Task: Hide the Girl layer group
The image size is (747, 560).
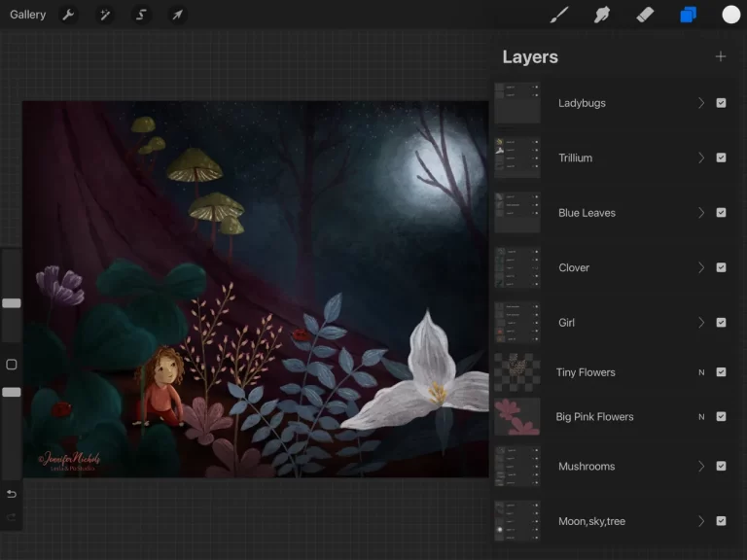Action: tap(721, 323)
